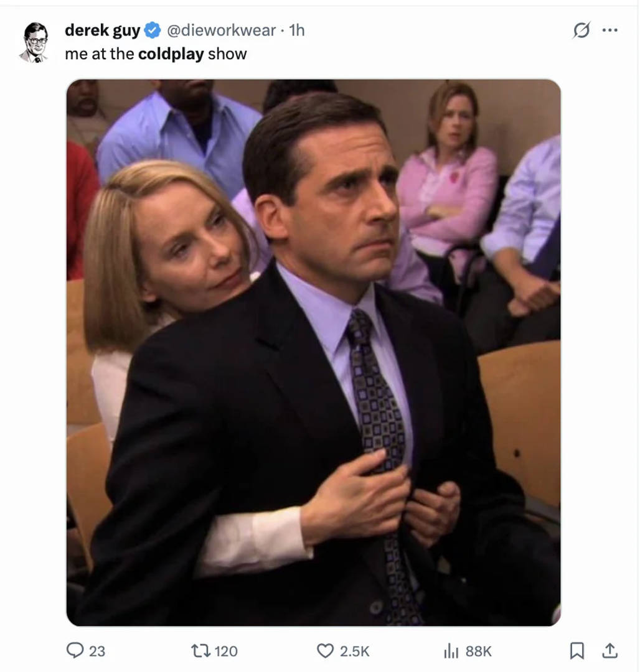
Task: Click the Grok slashed-circle icon
Action: pyautogui.click(x=581, y=30)
